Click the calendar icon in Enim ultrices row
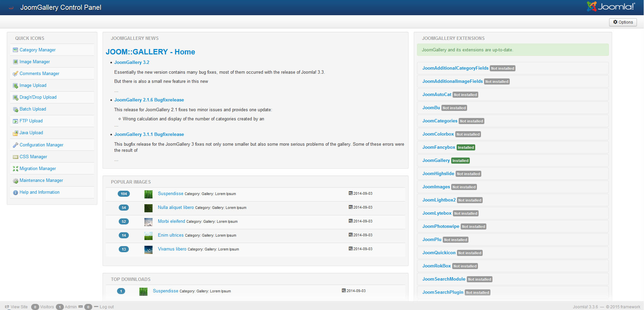This screenshot has height=310, width=644. click(x=350, y=235)
